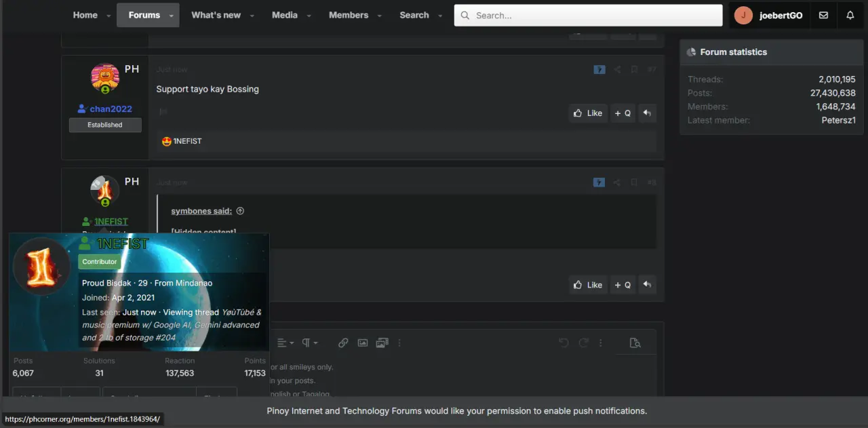Redo in the editor toolbar
This screenshot has height=428, width=868.
(583, 343)
